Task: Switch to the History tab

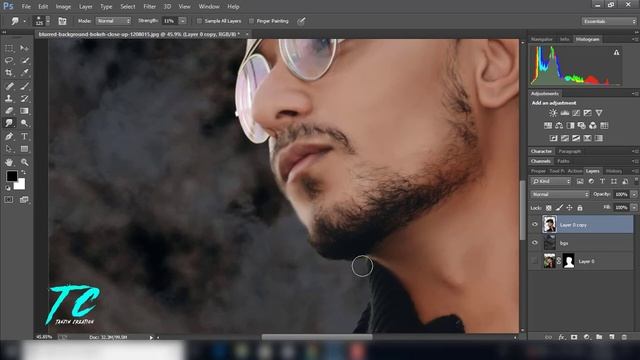Action: [614, 171]
